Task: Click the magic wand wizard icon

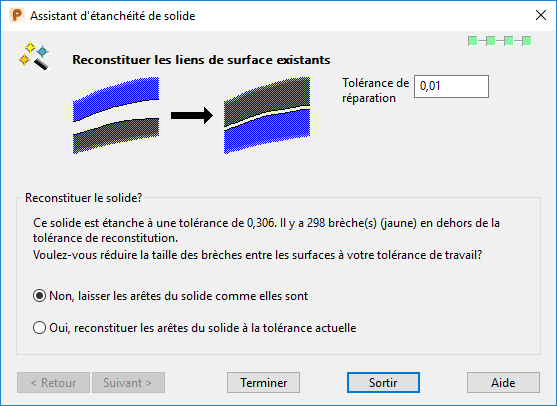Action: click(x=33, y=56)
